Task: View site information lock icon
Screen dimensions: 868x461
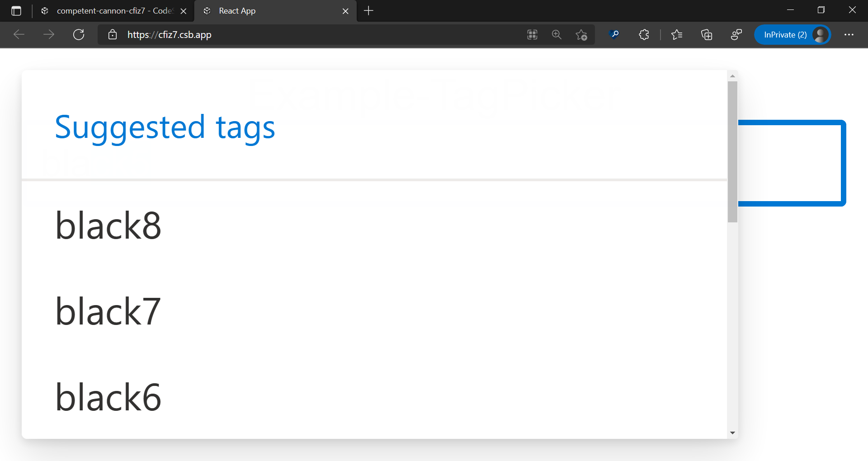Action: (113, 35)
